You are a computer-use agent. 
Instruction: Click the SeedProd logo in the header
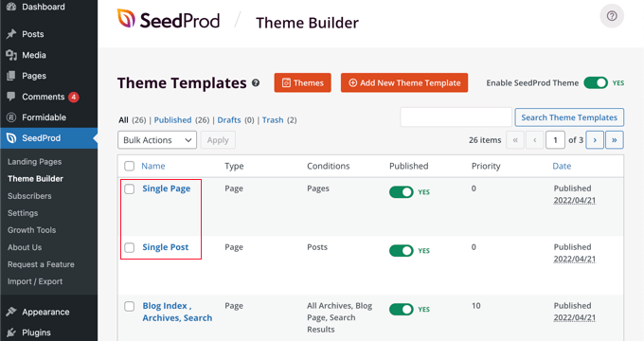point(169,20)
